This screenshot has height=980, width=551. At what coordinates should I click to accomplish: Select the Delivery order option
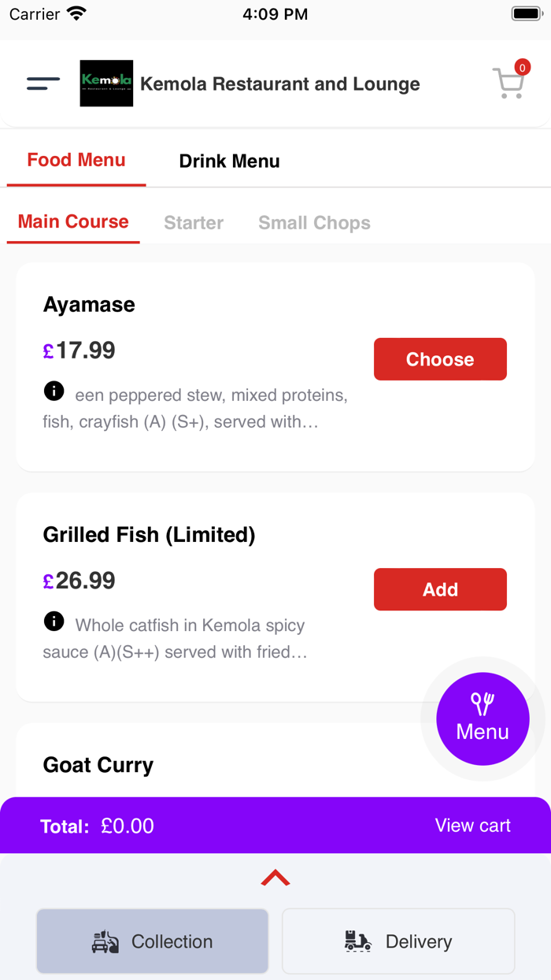click(x=398, y=941)
